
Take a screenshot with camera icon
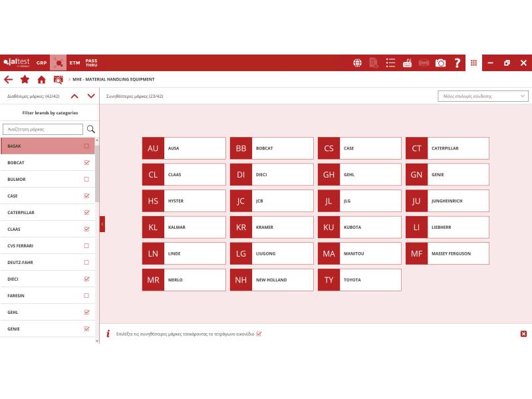[440, 63]
